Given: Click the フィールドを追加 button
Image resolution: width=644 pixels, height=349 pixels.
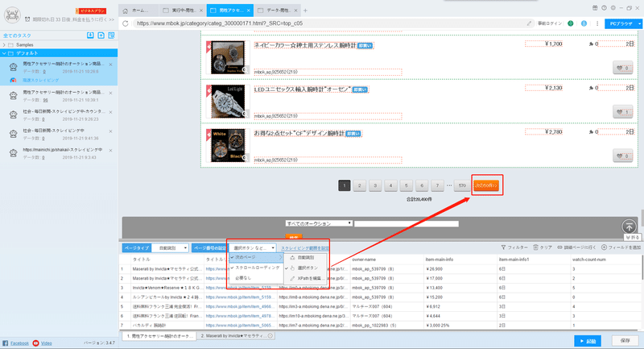Looking at the screenshot, I should (621, 247).
